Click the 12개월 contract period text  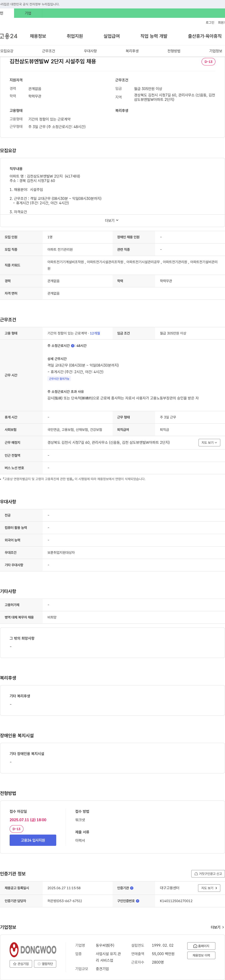95,333
